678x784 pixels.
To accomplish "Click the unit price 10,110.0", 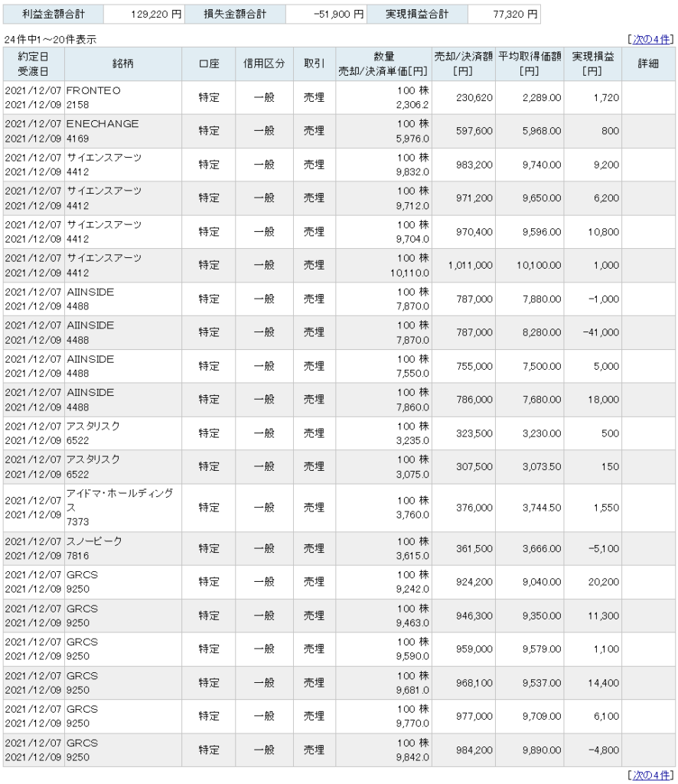I will 409,273.
